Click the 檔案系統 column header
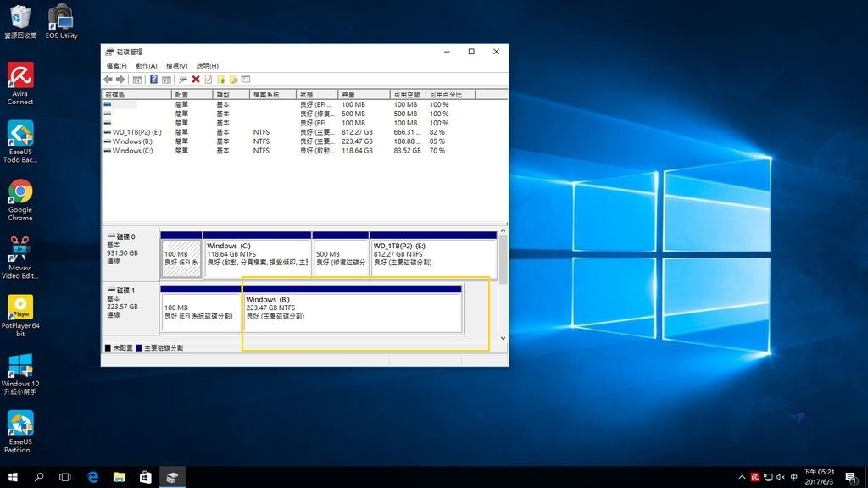868x488 pixels. [271, 94]
